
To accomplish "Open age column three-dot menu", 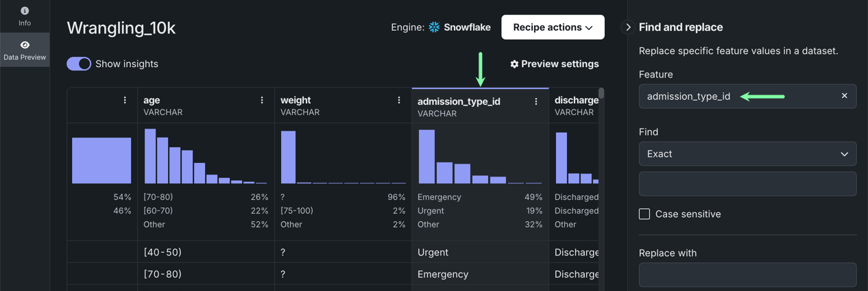I will point(262,100).
